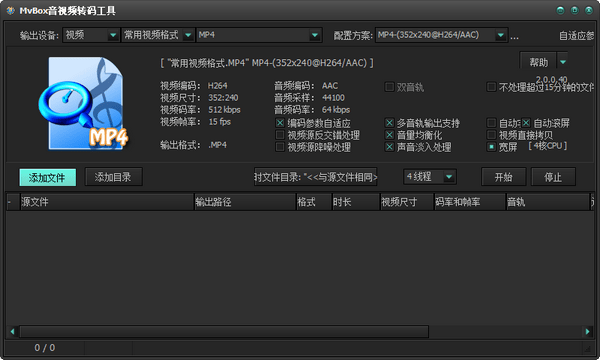Click the H264 video codec value
This screenshot has height=360, width=600.
[217, 86]
